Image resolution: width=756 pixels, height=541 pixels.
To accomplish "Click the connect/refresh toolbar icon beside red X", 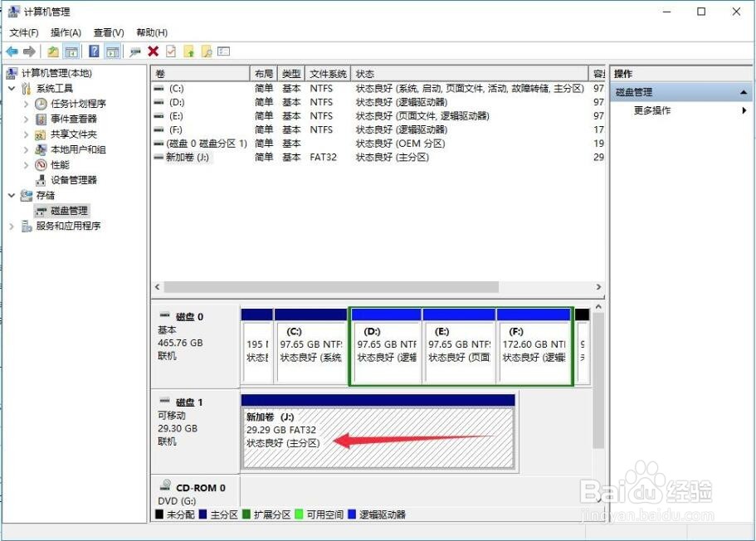I will click(135, 51).
